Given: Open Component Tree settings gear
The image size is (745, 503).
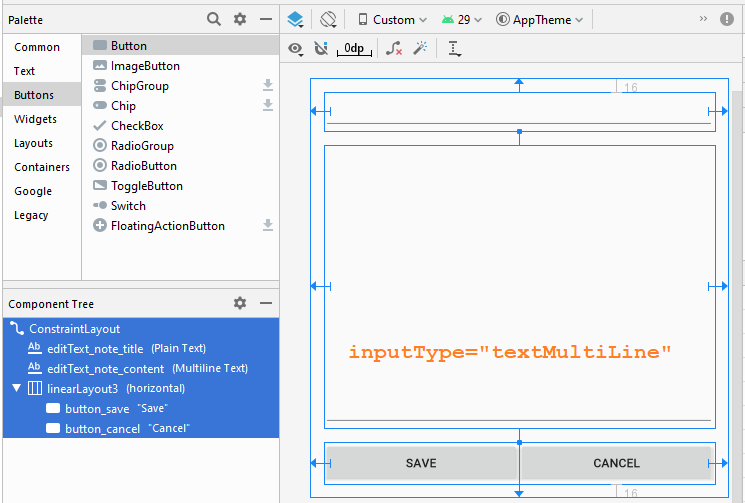Looking at the screenshot, I should (x=240, y=303).
